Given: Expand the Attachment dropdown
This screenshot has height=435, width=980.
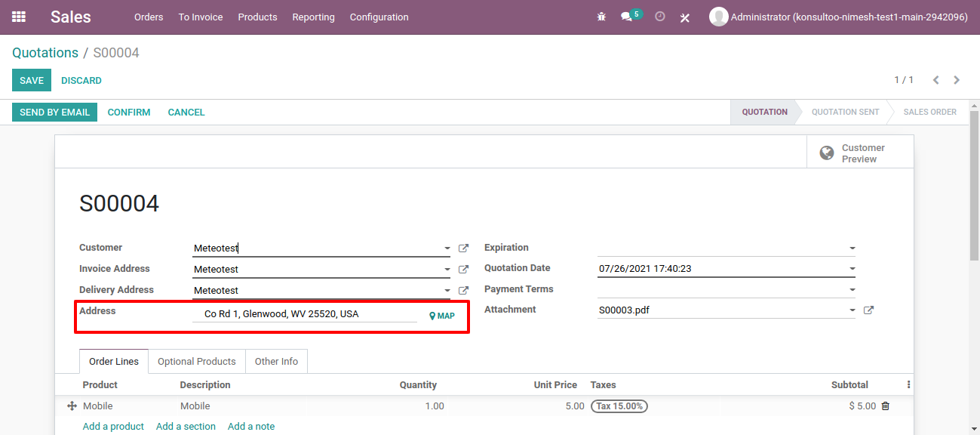Looking at the screenshot, I should [853, 310].
